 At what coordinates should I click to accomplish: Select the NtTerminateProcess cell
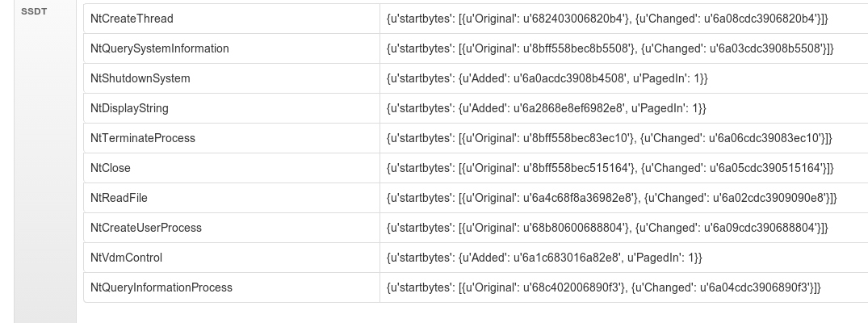pos(232,139)
